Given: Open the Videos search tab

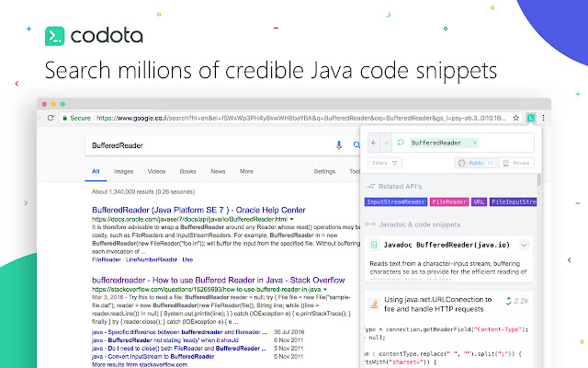Looking at the screenshot, I should point(156,171).
